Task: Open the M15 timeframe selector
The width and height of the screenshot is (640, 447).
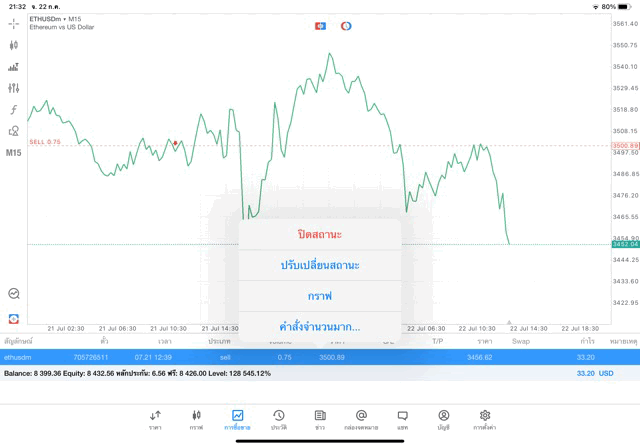Action: (13, 153)
